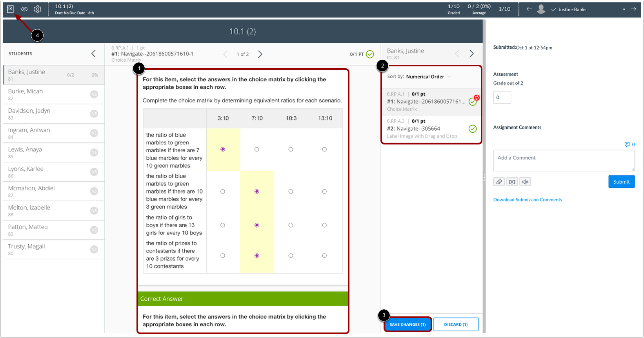
Task: Click the 1/10 Graded counter
Action: (x=454, y=9)
